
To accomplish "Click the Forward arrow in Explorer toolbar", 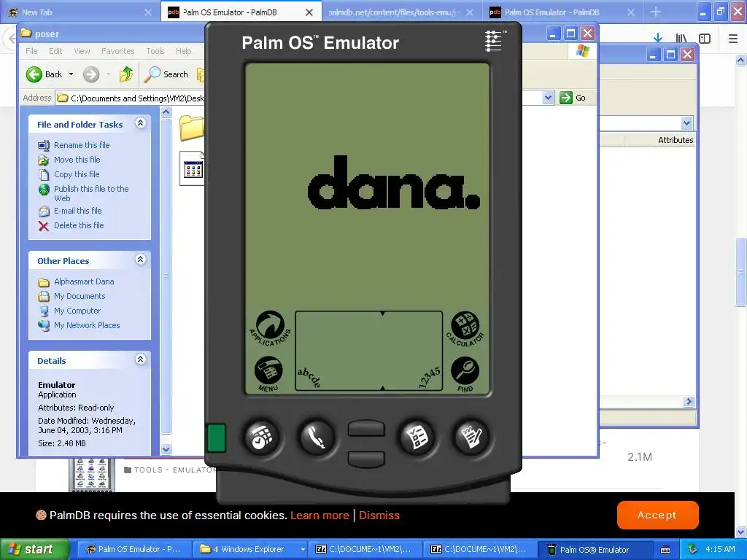I will coord(91,74).
